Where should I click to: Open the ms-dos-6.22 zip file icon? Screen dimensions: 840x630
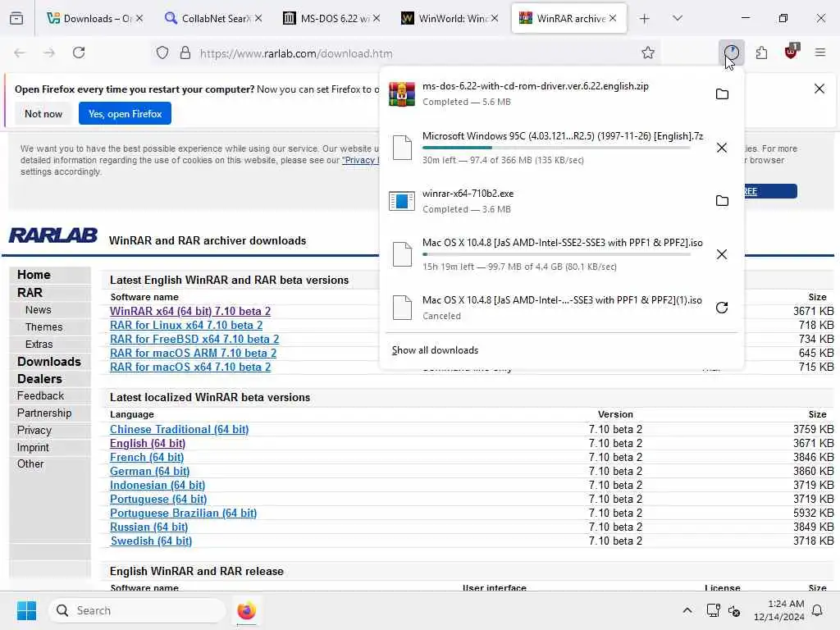pyautogui.click(x=402, y=94)
